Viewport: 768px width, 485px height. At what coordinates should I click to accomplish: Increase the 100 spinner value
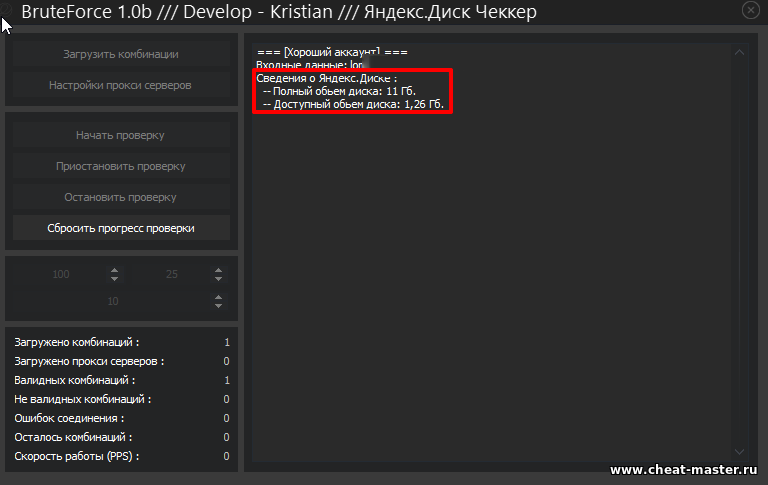115,270
